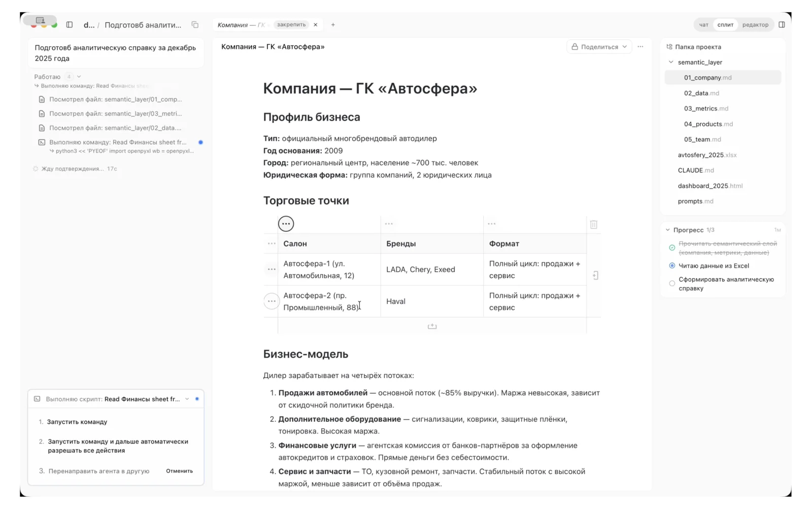812x510 pixels.
Task: Click the lock icon in Поделиться button
Action: point(574,47)
